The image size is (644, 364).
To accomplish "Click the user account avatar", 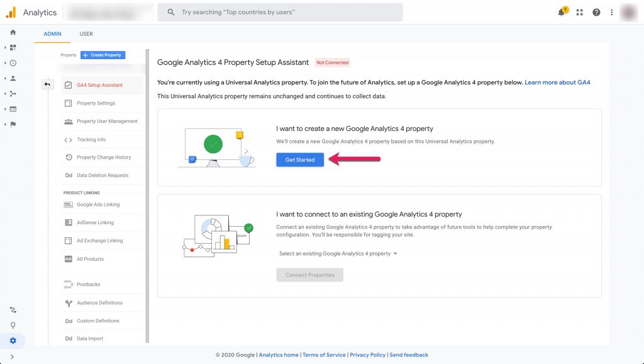I will point(629,13).
